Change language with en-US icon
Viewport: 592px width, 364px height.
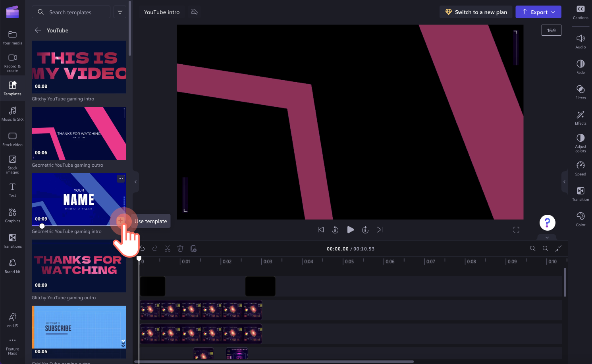12,320
